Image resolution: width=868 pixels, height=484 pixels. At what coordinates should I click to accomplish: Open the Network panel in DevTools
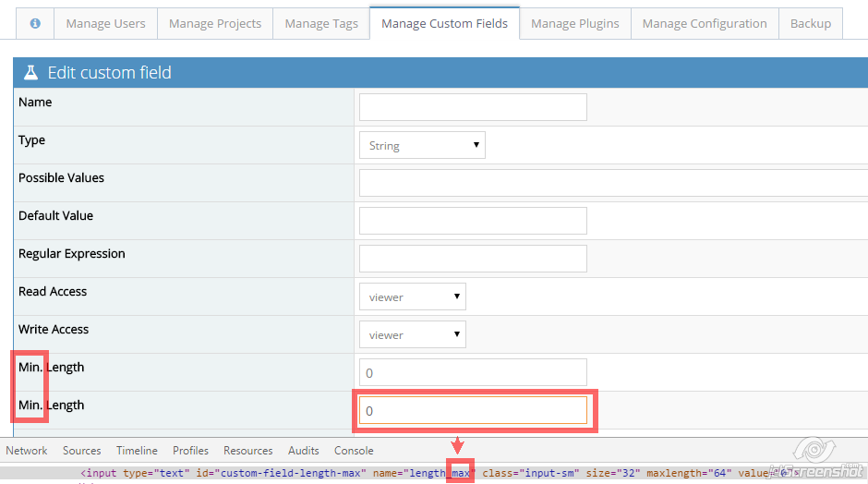(27, 451)
